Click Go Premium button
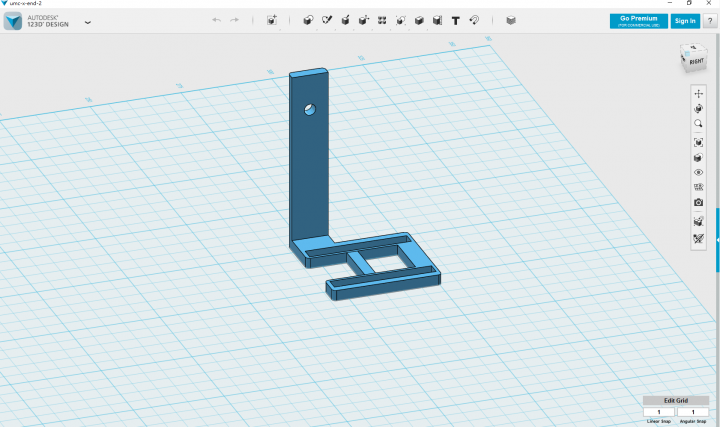Image resolution: width=720 pixels, height=427 pixels. [639, 21]
